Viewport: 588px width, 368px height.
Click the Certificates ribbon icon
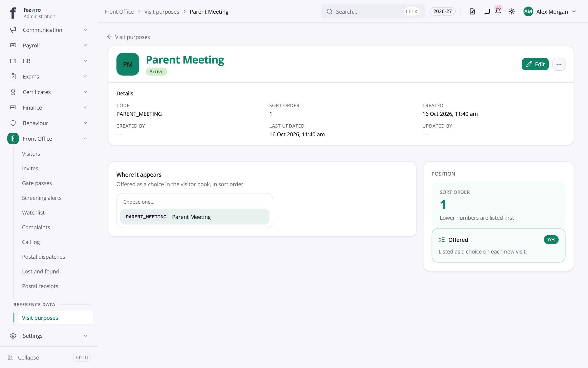coord(13,92)
